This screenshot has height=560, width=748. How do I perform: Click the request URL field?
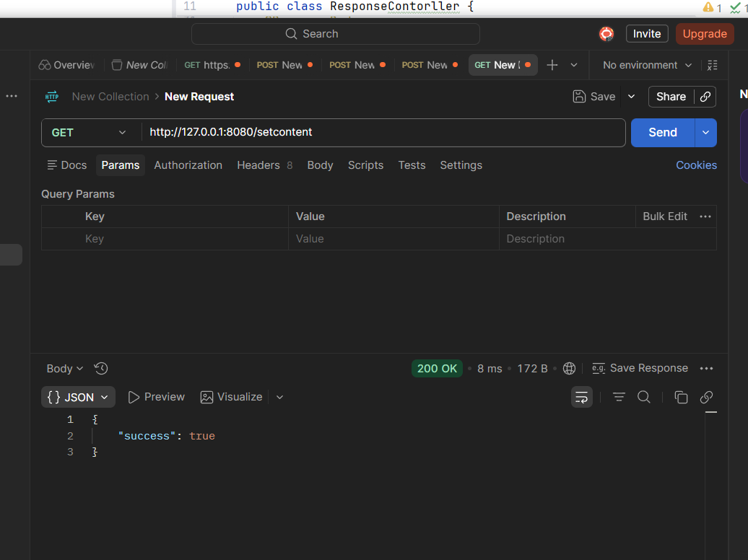pyautogui.click(x=383, y=133)
